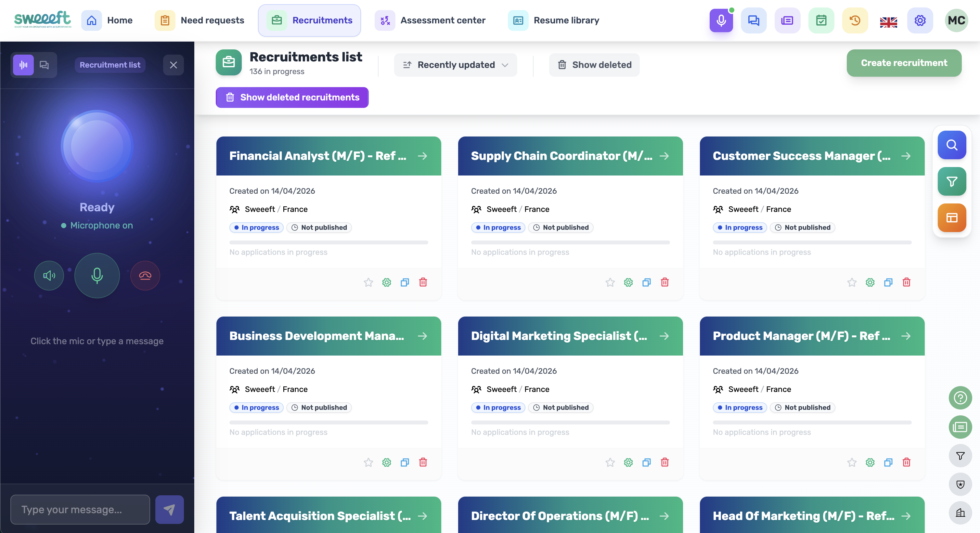Hang up the voice assistant call
The width and height of the screenshot is (980, 533).
click(145, 276)
